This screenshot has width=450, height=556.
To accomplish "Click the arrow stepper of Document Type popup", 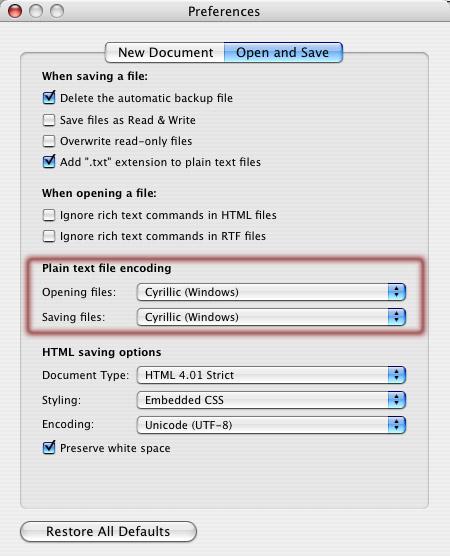I will click(x=396, y=375).
